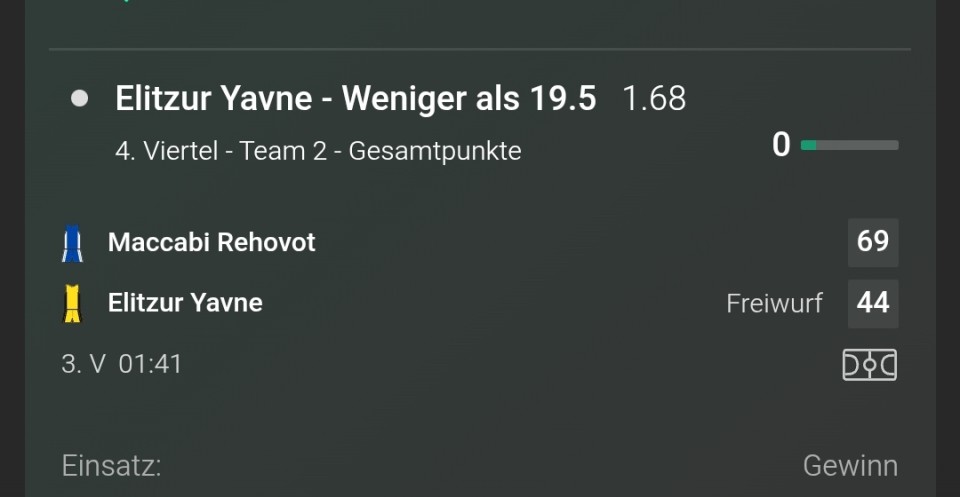The height and width of the screenshot is (497, 960).
Task: Click the Elitzur Yavne yellow jersey icon
Action: tap(72, 304)
